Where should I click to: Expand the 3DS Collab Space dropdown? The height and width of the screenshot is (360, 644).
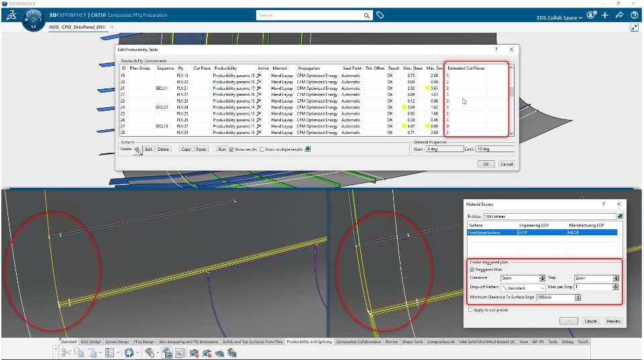coord(580,18)
